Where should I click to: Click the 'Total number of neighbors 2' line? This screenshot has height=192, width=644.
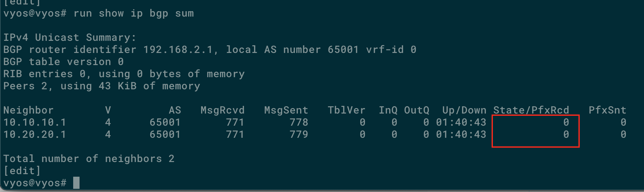tap(89, 159)
